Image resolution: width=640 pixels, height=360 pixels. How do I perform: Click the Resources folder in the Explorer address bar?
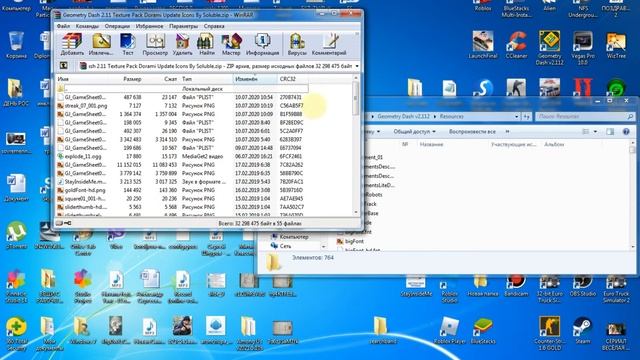click(451, 116)
